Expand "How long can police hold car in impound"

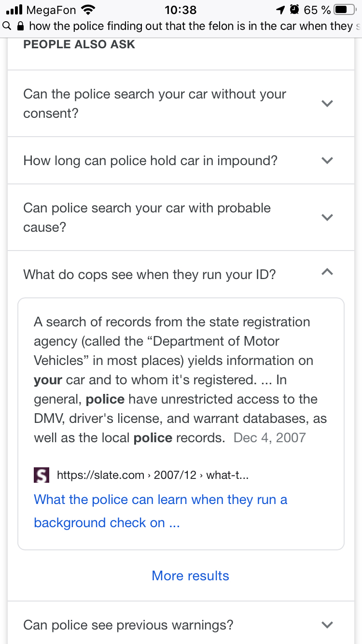pyautogui.click(x=327, y=160)
